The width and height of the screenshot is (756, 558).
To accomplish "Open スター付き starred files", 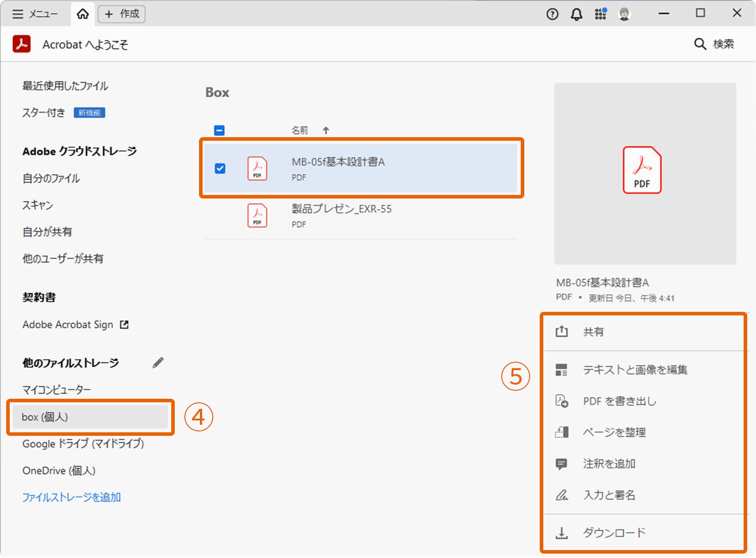I will click(44, 112).
